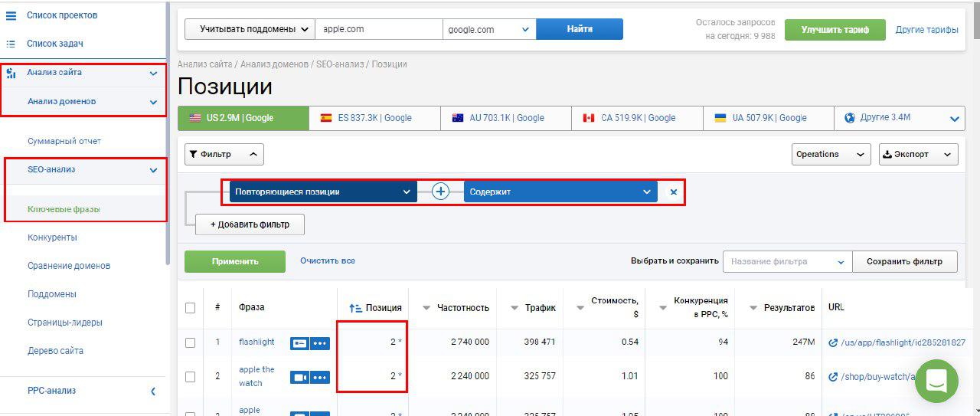Open Ключевые фразы in the sidebar

click(x=64, y=209)
